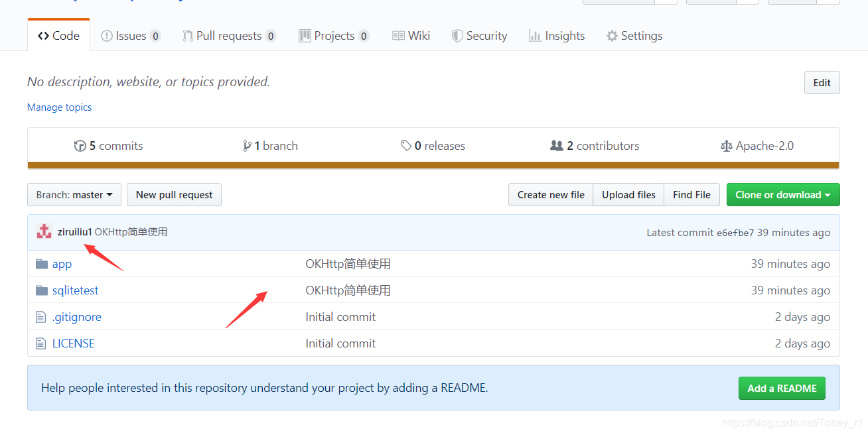Click the app folder icon
Image resolution: width=868 pixels, height=435 pixels.
tap(42, 264)
